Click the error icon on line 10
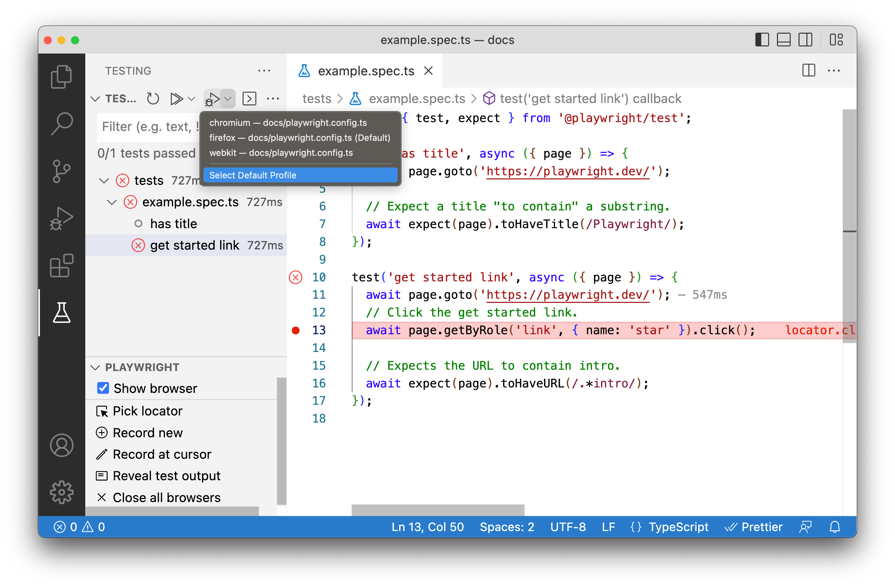 296,277
